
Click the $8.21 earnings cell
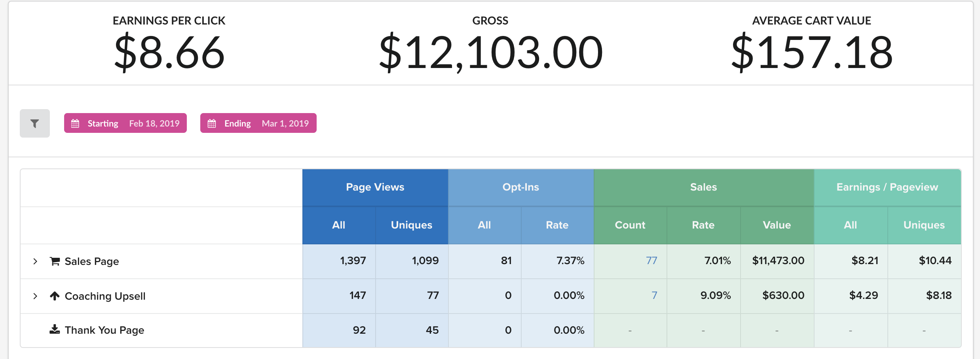pos(851,261)
